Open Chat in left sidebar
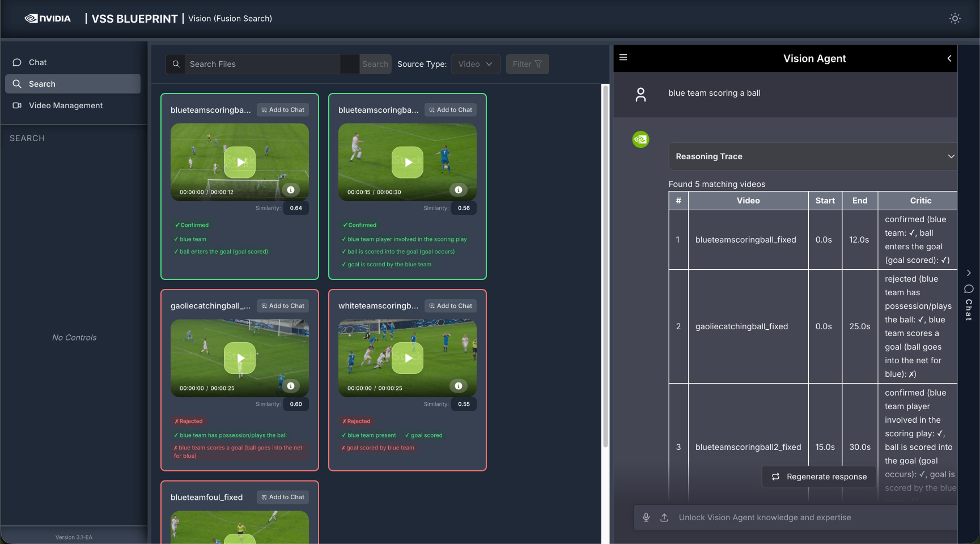 pyautogui.click(x=38, y=62)
